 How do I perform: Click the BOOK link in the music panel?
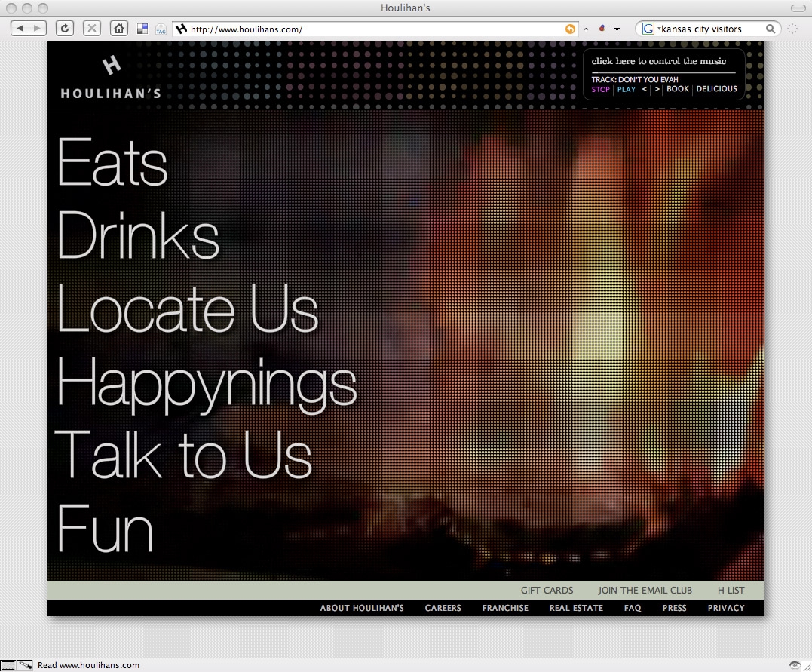678,88
